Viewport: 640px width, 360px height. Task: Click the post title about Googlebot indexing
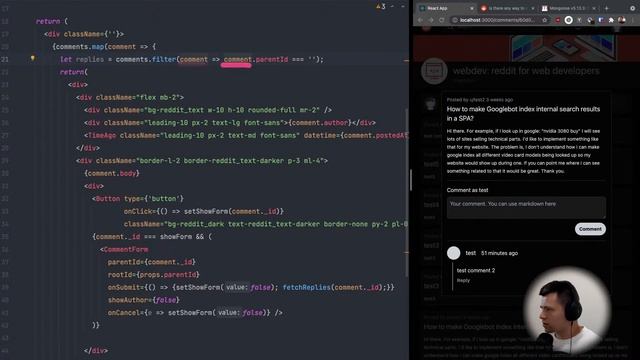(523, 114)
